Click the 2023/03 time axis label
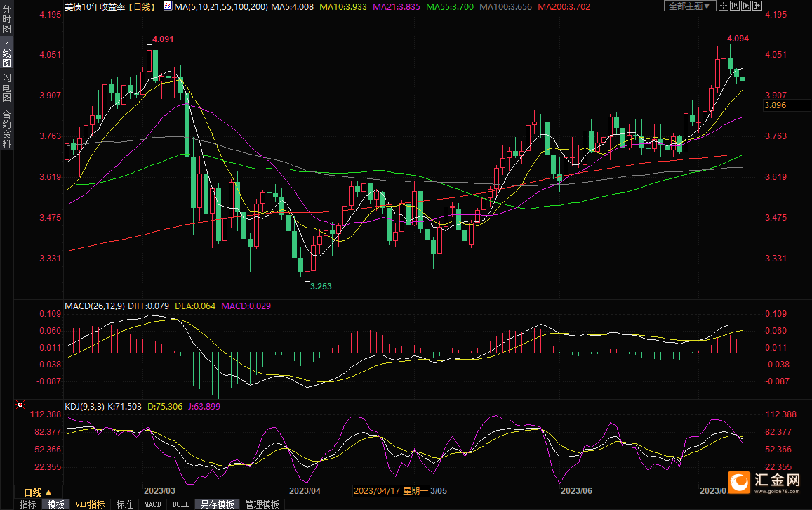 (159, 490)
